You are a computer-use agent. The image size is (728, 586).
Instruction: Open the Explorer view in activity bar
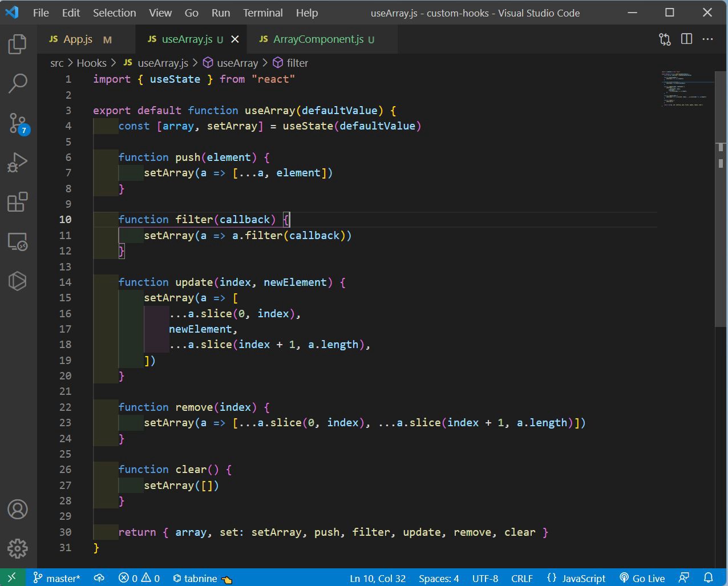[x=18, y=44]
